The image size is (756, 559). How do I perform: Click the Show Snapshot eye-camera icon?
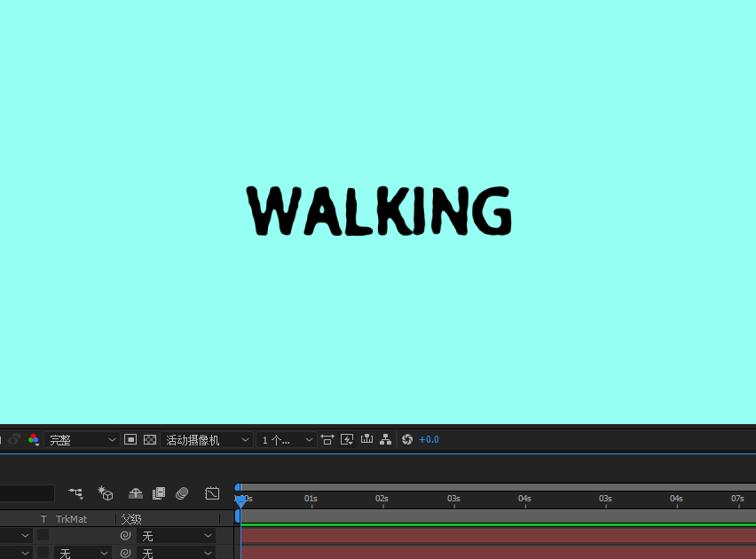click(x=13, y=439)
